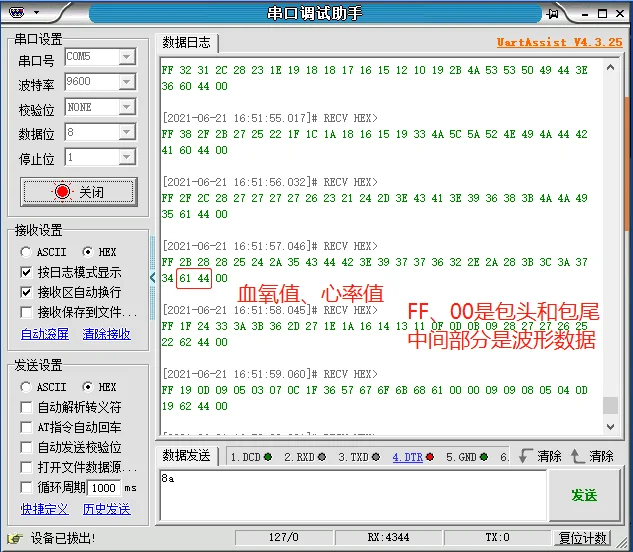This screenshot has width=633, height=552.
Task: Select the 数据发送 tab
Action: tap(187, 456)
